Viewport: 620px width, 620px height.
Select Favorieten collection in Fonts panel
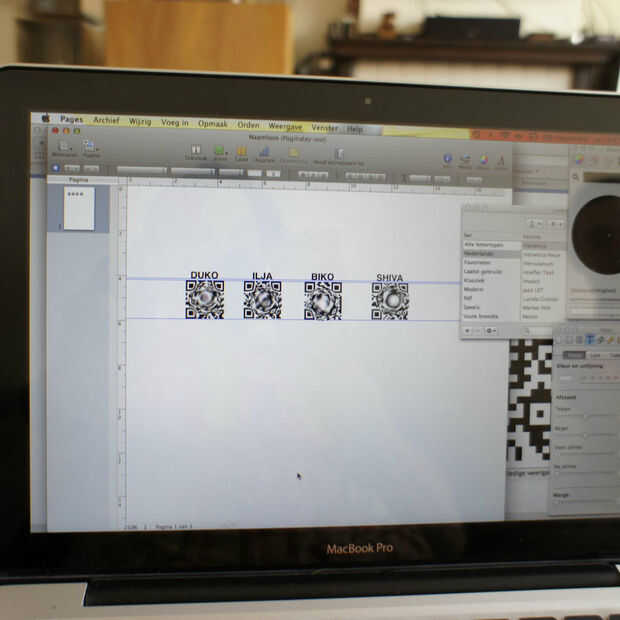pos(477,263)
